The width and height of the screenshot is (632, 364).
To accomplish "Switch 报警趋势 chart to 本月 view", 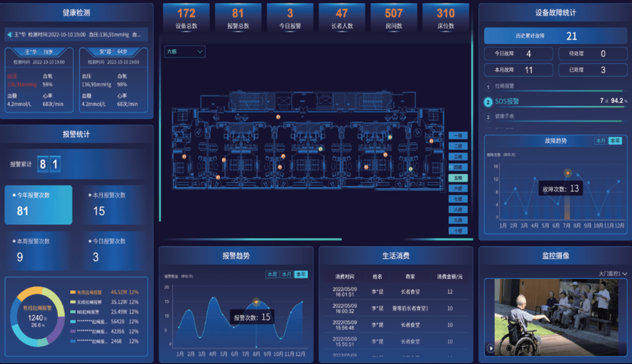I will [287, 274].
